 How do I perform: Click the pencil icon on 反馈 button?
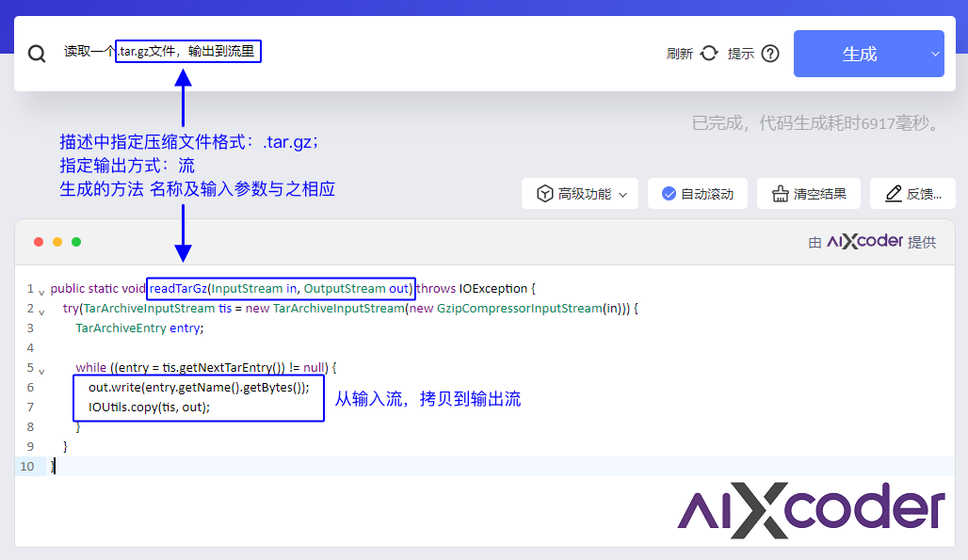[x=895, y=192]
